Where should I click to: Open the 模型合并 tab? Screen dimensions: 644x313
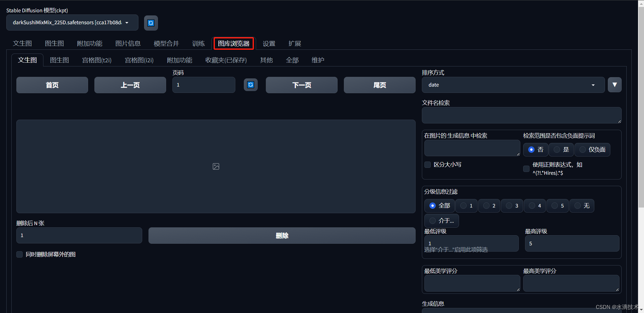pyautogui.click(x=166, y=43)
